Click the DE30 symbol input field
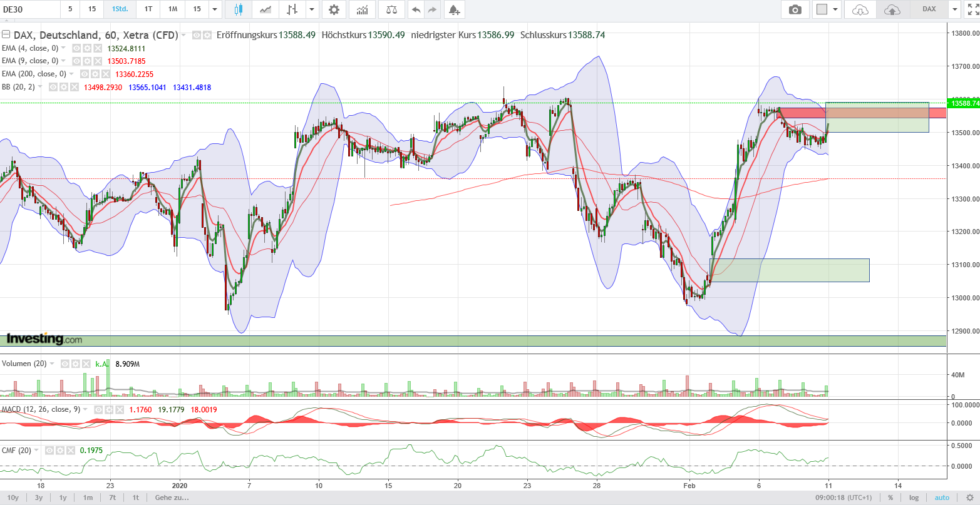 pyautogui.click(x=30, y=9)
